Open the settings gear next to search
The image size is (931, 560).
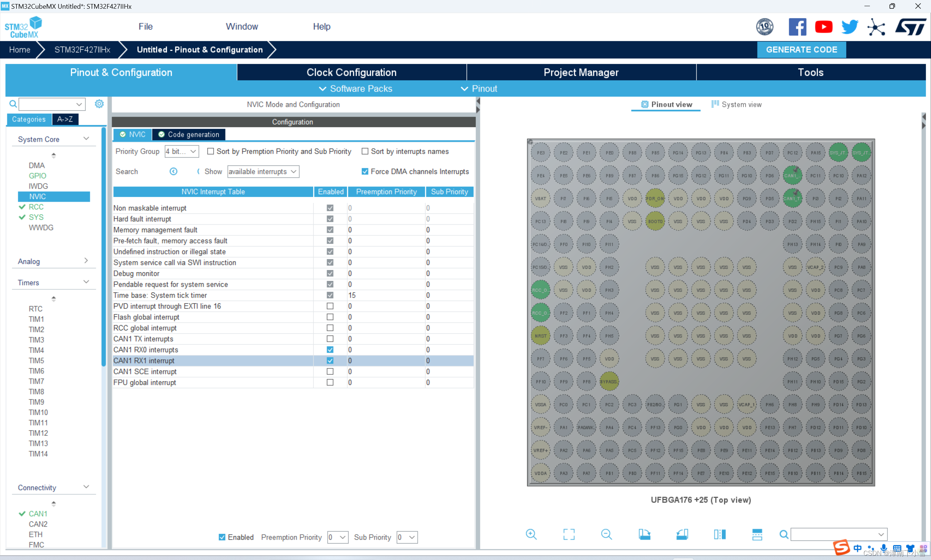coord(99,104)
